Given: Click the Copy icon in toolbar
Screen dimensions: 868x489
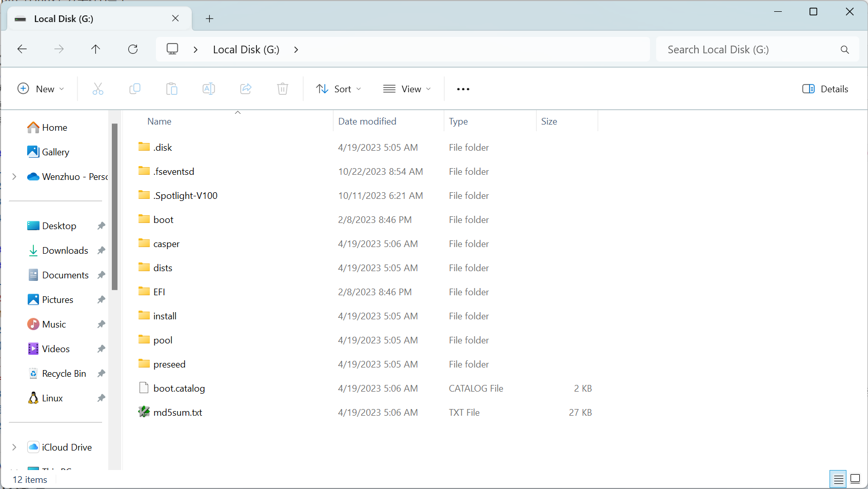Looking at the screenshot, I should tap(135, 89).
